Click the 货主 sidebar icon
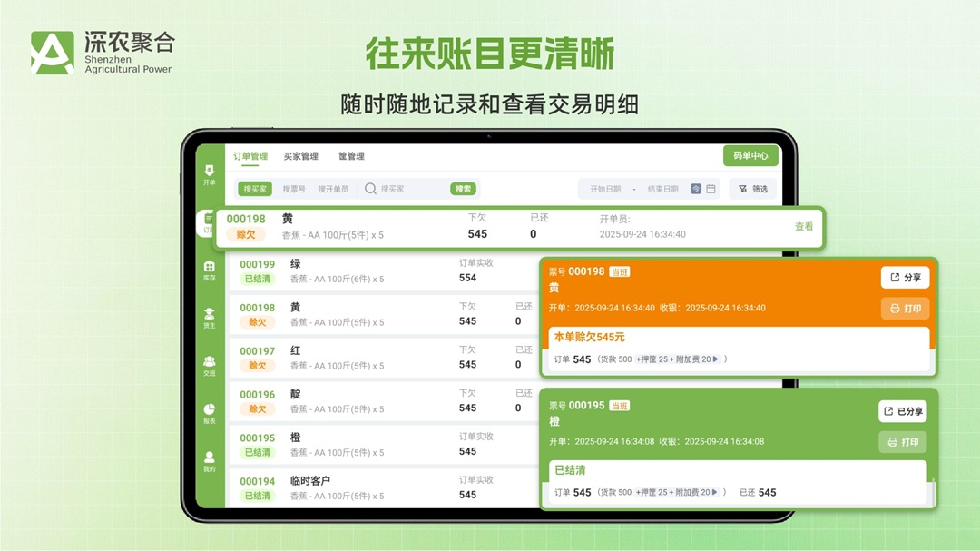980x551 pixels. (x=209, y=320)
